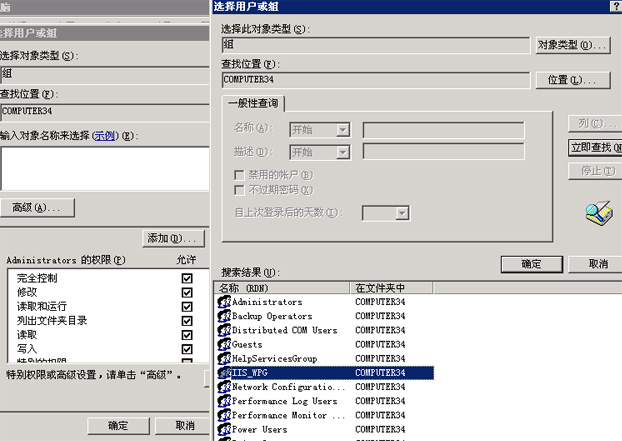
Task: Click the 名称 query text field
Action: point(443,130)
